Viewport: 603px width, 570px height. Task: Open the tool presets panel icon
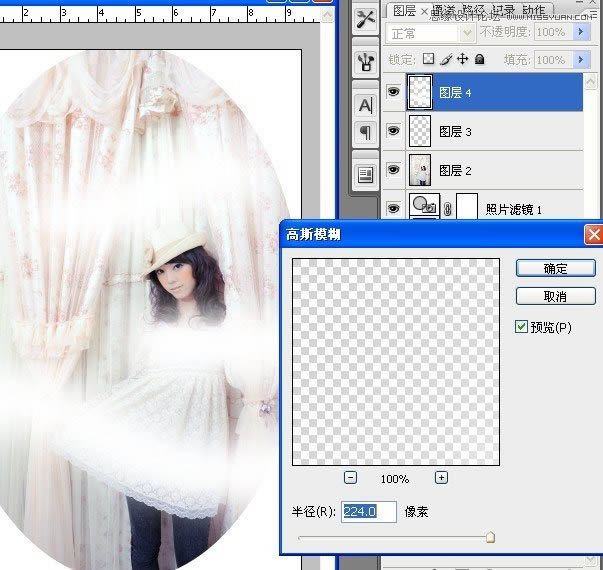tap(365, 19)
